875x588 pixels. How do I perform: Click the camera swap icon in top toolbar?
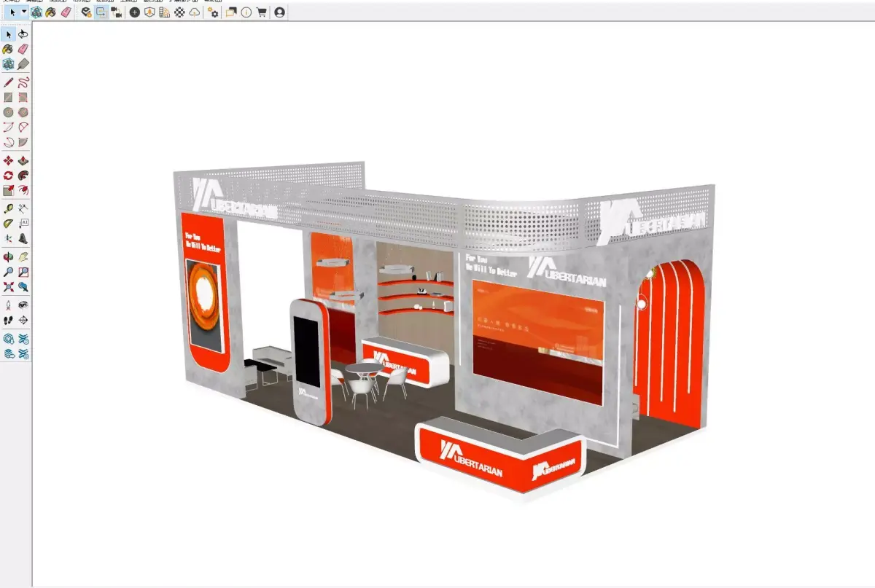(116, 12)
